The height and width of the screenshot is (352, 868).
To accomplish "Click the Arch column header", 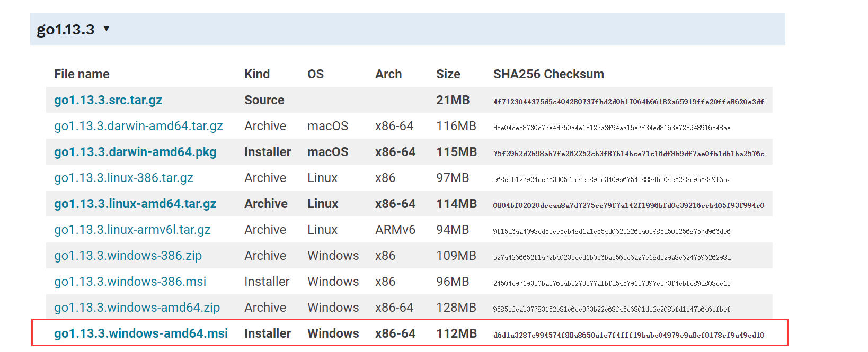I will (388, 74).
